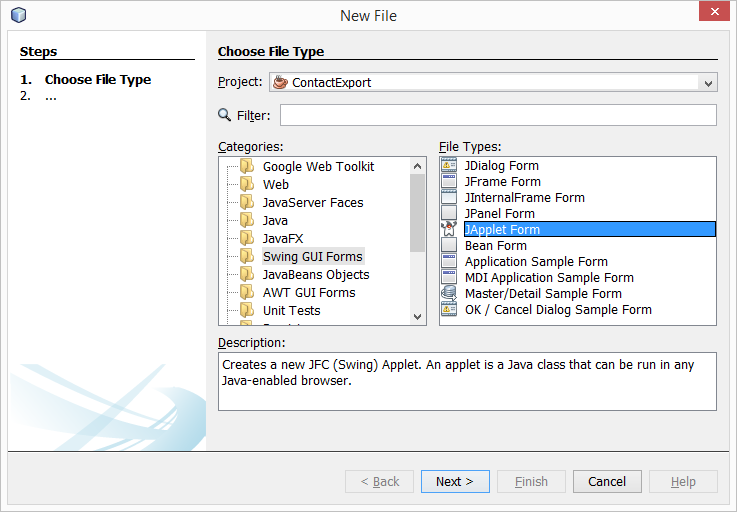Select the Master/Detail Sample Form icon
Image resolution: width=737 pixels, height=512 pixels.
coord(449,294)
